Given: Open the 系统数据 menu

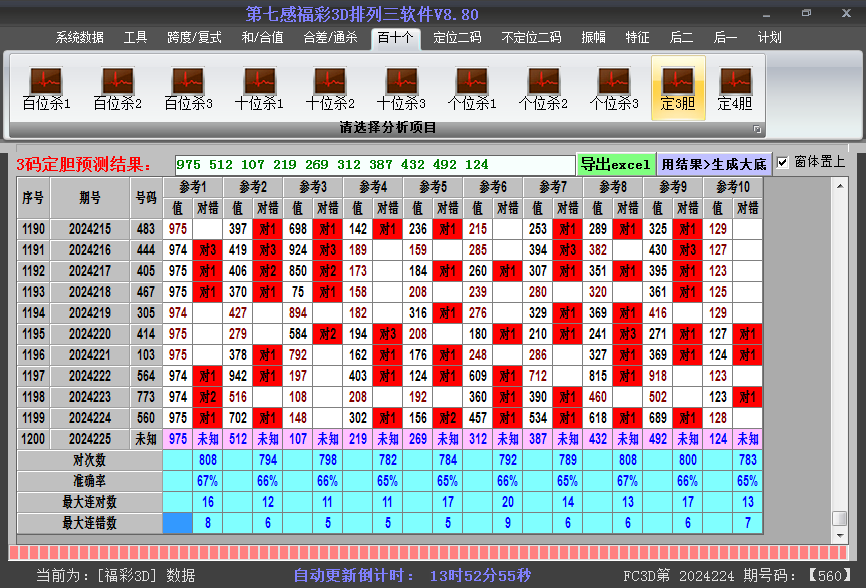Looking at the screenshot, I should [80, 38].
